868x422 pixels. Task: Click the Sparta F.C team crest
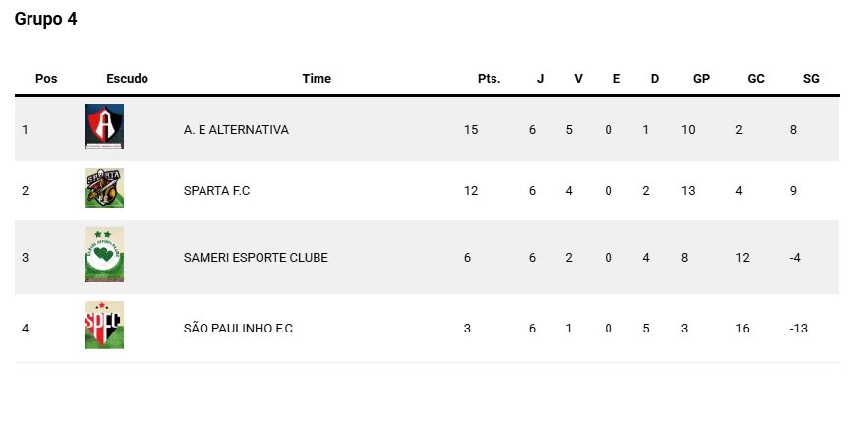pyautogui.click(x=104, y=189)
